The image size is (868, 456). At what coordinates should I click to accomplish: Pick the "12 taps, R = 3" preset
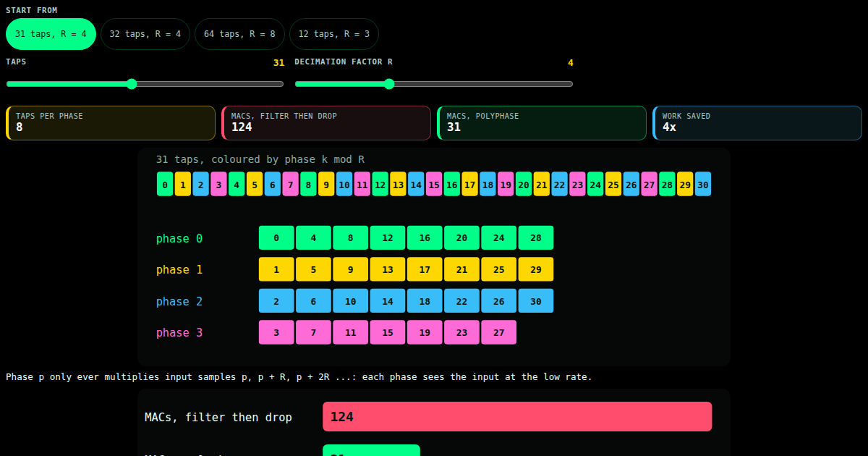334,34
